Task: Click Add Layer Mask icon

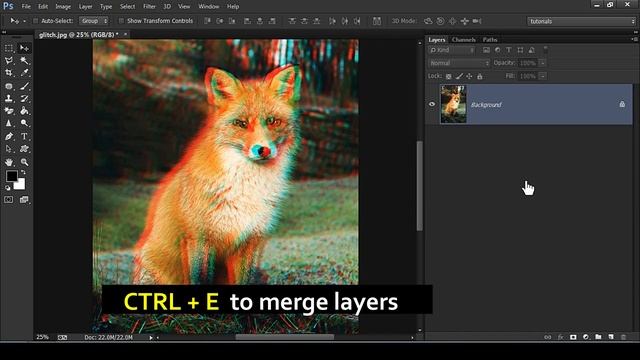Action: point(573,337)
